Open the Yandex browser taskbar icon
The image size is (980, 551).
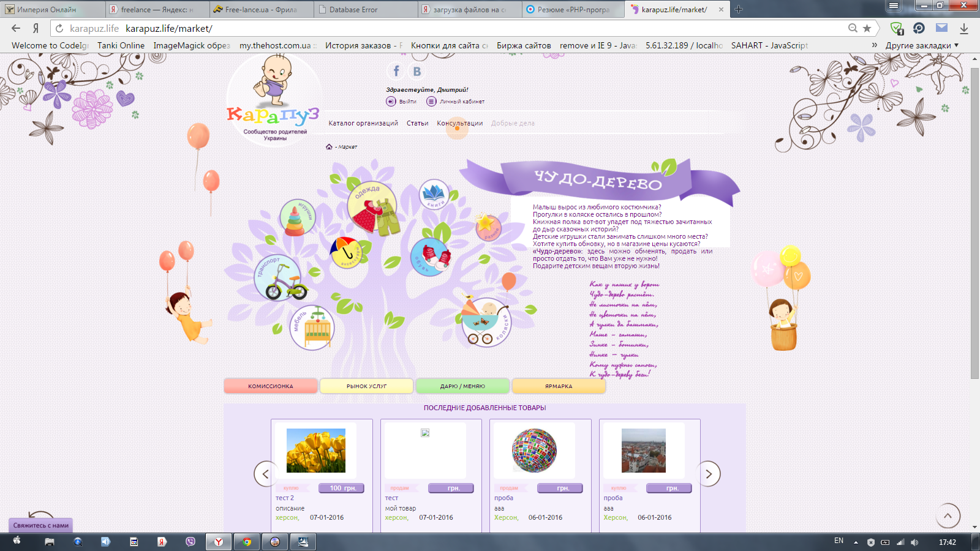click(219, 542)
